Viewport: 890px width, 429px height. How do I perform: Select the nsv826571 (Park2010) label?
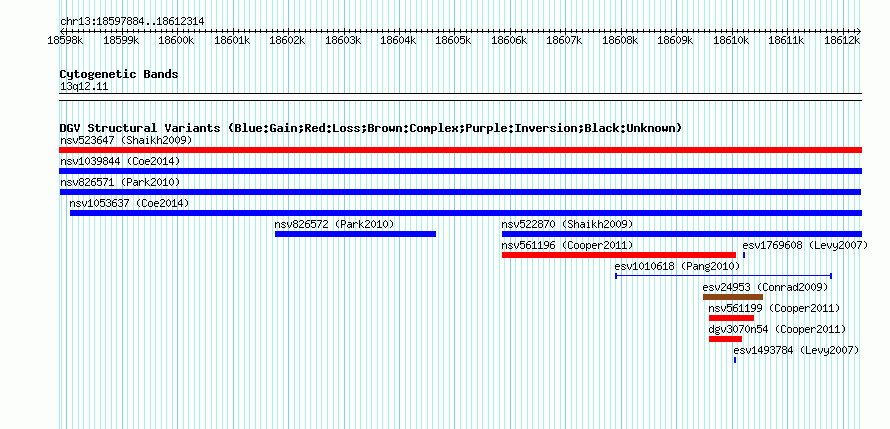120,182
